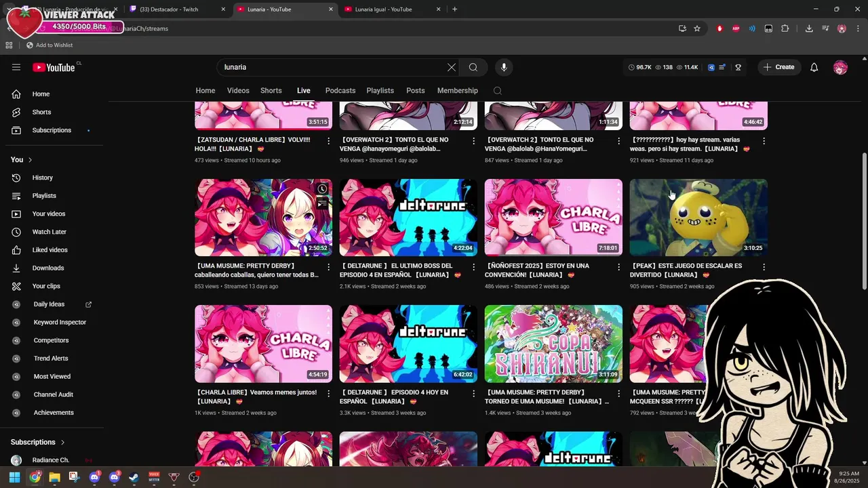Open options for OVERWATCH 2 @hanayomeguri video
The width and height of the screenshot is (868, 488).
tap(473, 141)
